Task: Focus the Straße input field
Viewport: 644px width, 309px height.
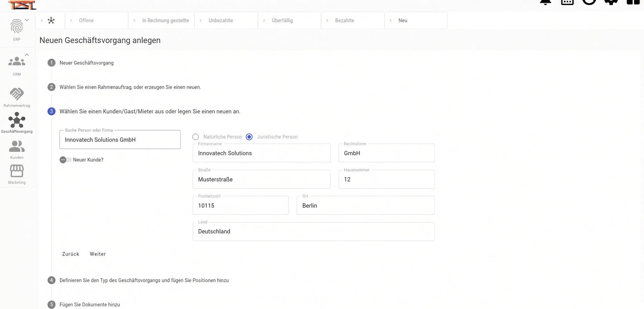Action: coord(261,179)
